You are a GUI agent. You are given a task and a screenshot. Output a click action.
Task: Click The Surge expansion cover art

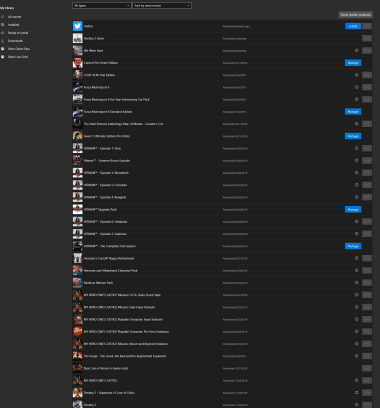click(78, 356)
